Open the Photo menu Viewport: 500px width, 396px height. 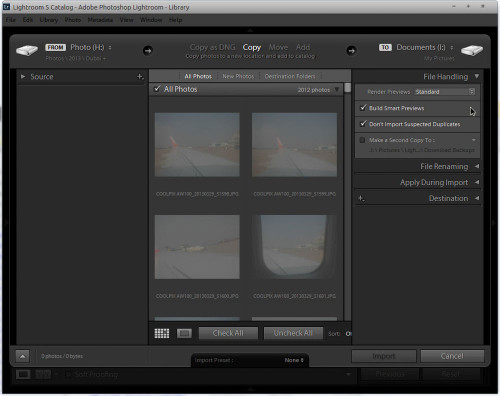click(73, 20)
